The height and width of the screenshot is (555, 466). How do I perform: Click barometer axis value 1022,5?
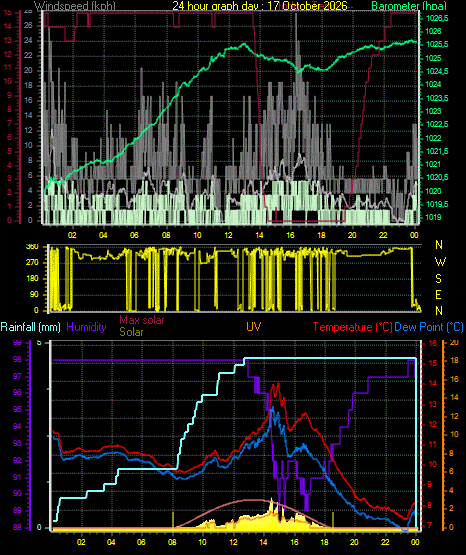click(x=437, y=124)
